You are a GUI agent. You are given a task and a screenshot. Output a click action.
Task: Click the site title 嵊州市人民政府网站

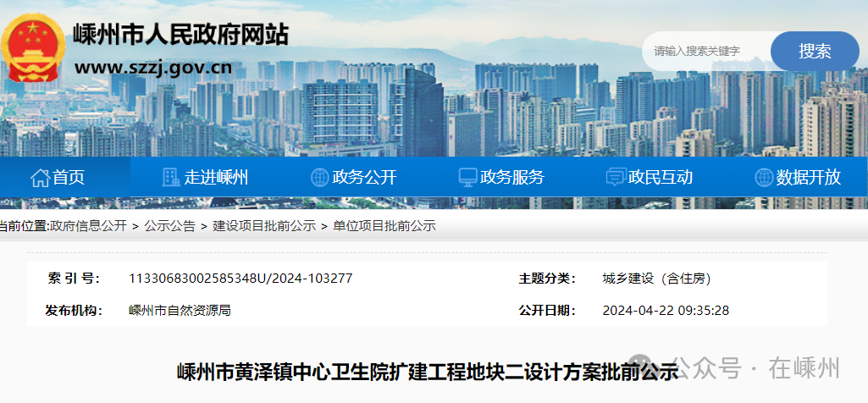(181, 35)
